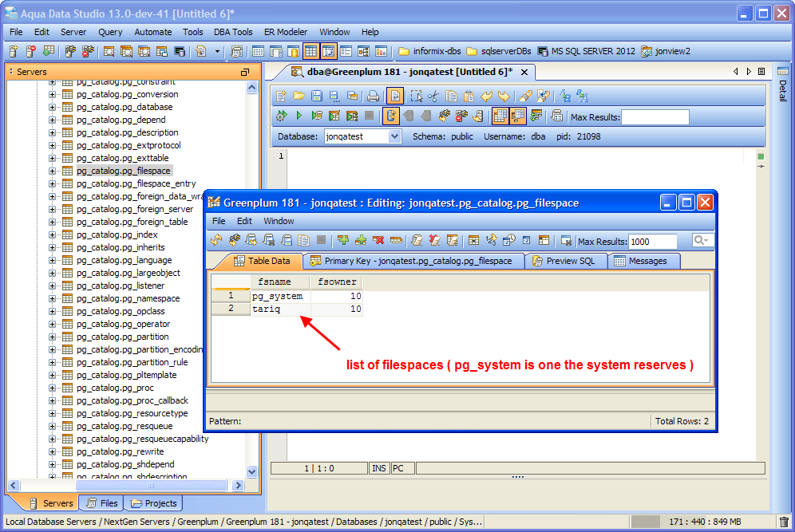Click the clock date-time icon in editor toolbar
795x532 pixels.
pos(509,240)
